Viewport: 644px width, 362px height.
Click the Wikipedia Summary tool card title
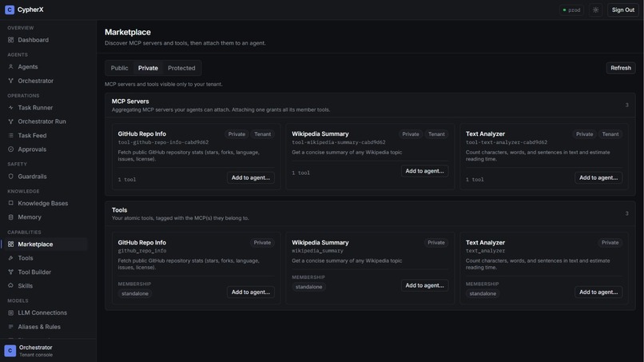pyautogui.click(x=320, y=243)
